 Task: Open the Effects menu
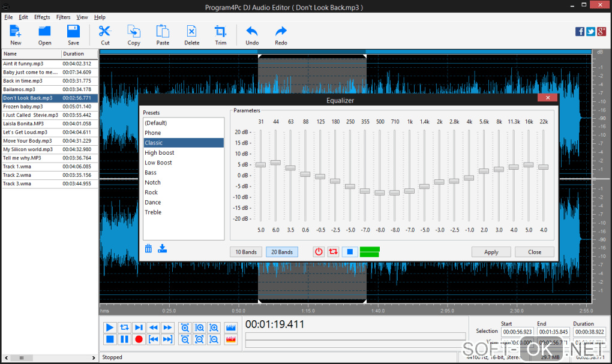pyautogui.click(x=42, y=17)
